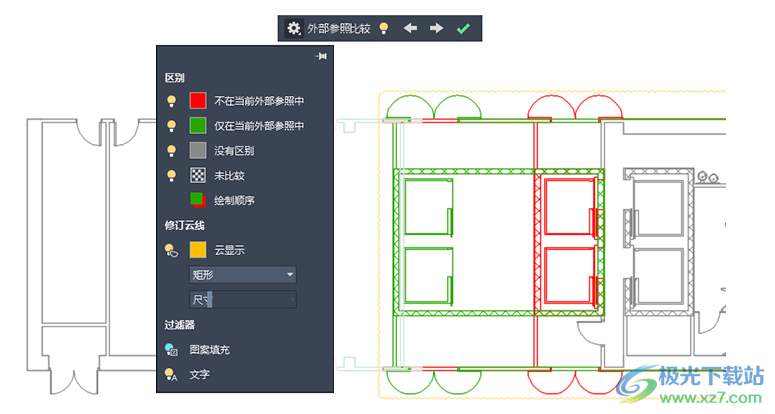Confirm with the green checkmark
Screen dimensions: 775x414
click(x=463, y=29)
